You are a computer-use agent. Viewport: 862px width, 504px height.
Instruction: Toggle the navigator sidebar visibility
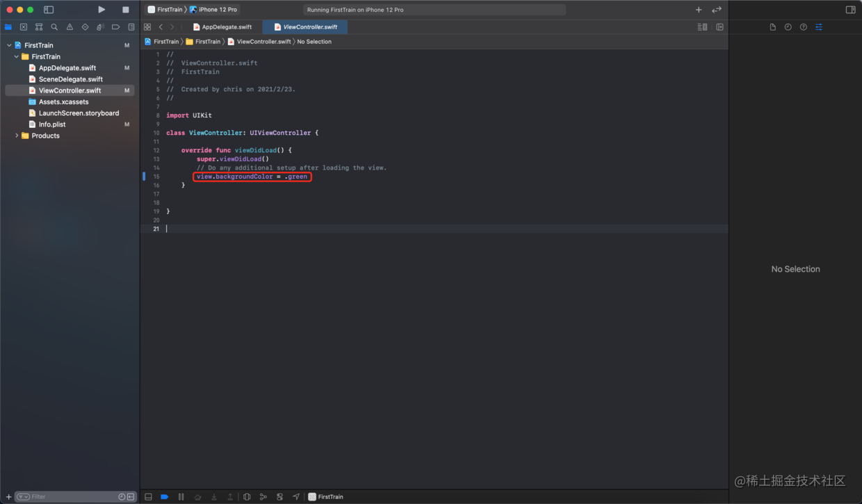[x=49, y=10]
